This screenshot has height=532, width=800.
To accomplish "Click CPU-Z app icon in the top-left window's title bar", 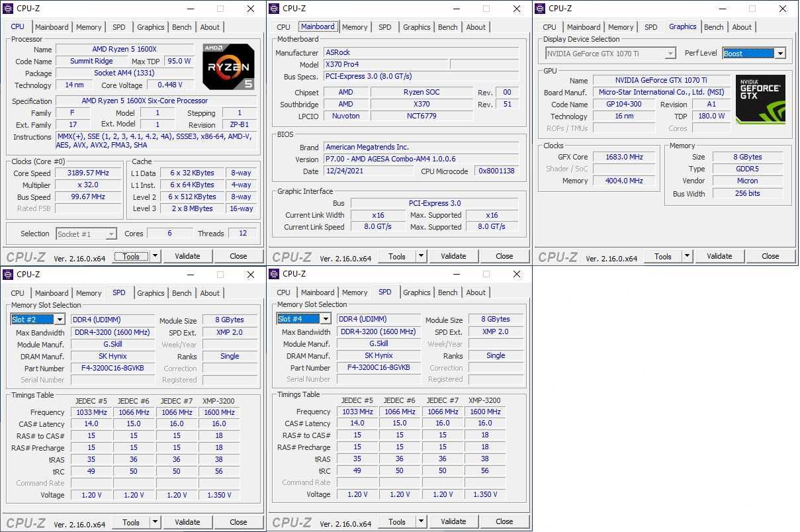I will point(8,9).
